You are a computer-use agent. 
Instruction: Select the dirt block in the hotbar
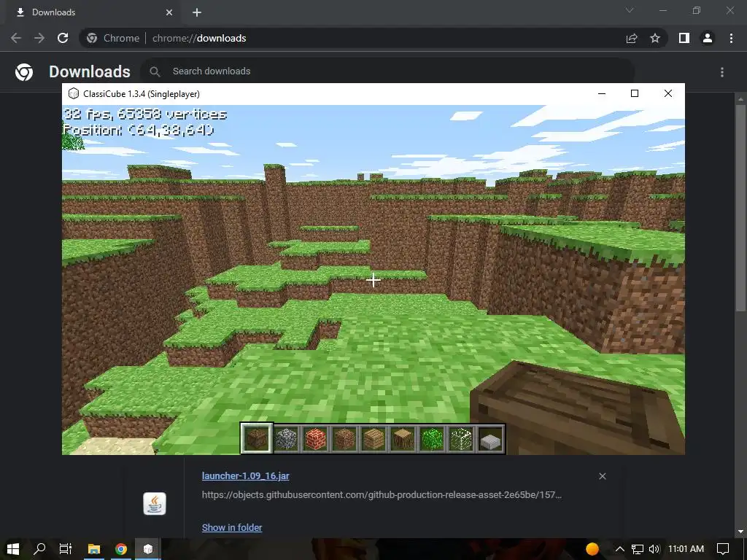point(344,438)
